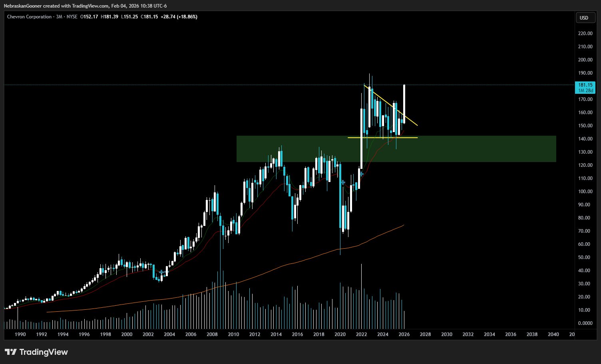
Task: Click the low value L151.25
Action: click(129, 17)
